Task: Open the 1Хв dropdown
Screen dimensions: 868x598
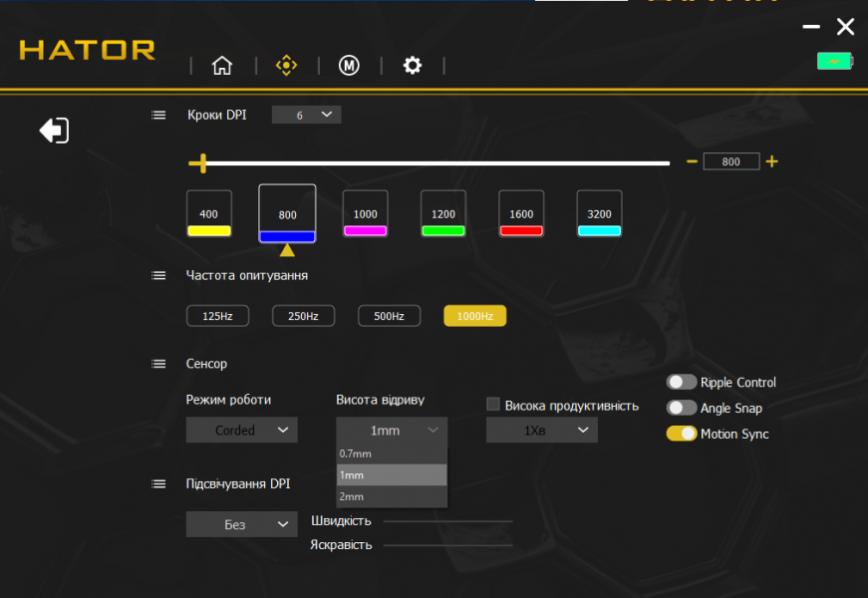Action: click(x=541, y=431)
